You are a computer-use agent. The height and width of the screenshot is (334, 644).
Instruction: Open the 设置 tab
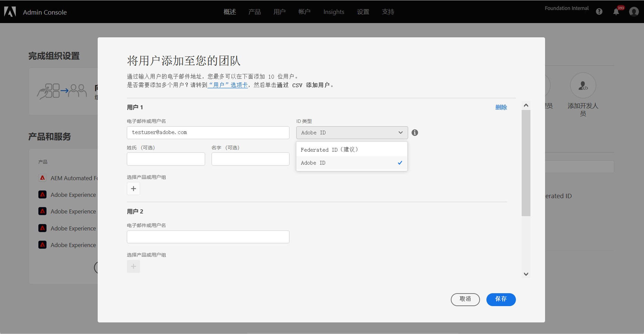pyautogui.click(x=363, y=12)
